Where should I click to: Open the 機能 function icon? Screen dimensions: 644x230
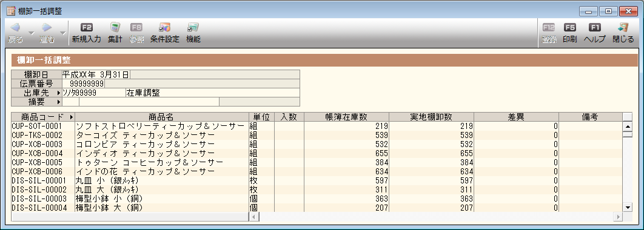pos(193,27)
